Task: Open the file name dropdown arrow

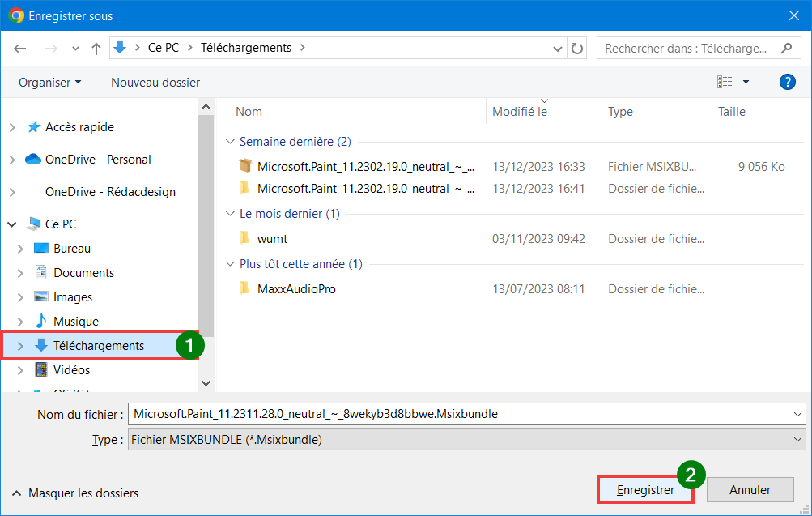Action: click(797, 414)
